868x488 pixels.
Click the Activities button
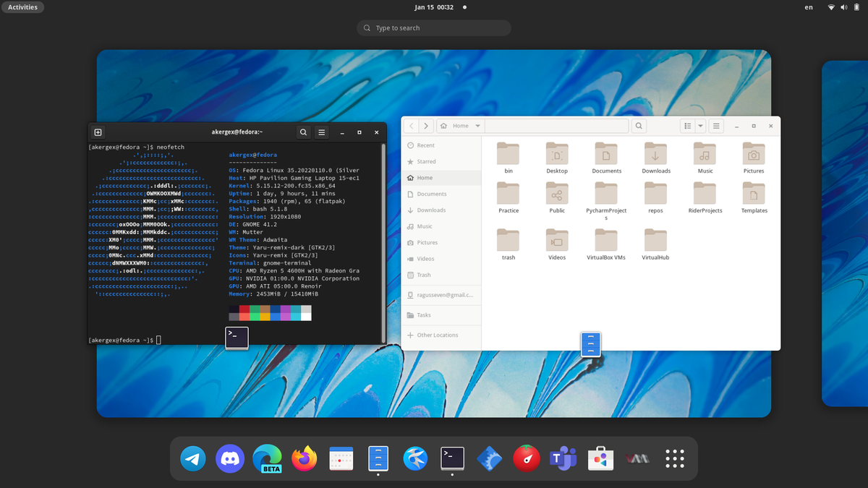(22, 7)
